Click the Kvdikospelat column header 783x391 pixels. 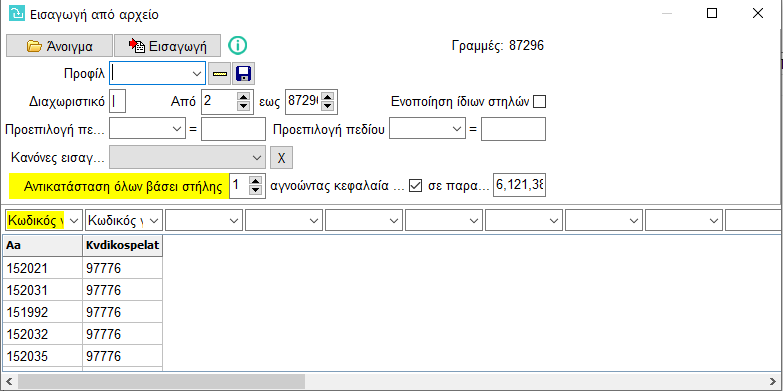coord(122,245)
